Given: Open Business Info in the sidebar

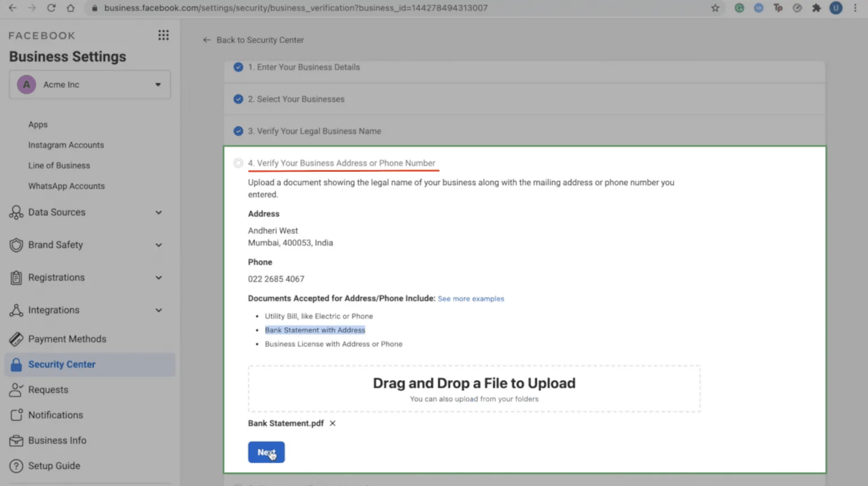Looking at the screenshot, I should (57, 440).
